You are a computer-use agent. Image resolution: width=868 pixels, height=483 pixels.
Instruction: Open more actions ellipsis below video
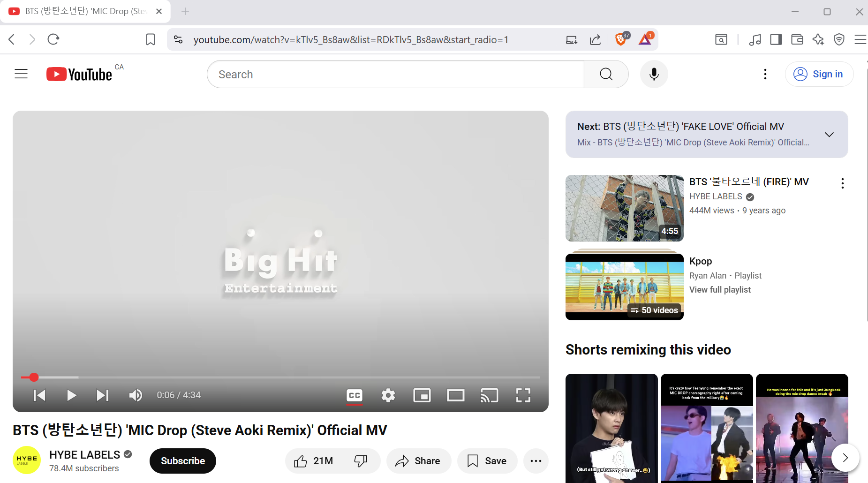pyautogui.click(x=536, y=461)
